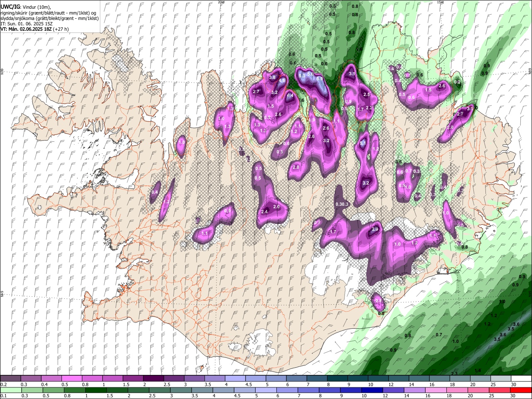Pick the rain legend swatch between 0.5 and 0.8

(x=53, y=390)
